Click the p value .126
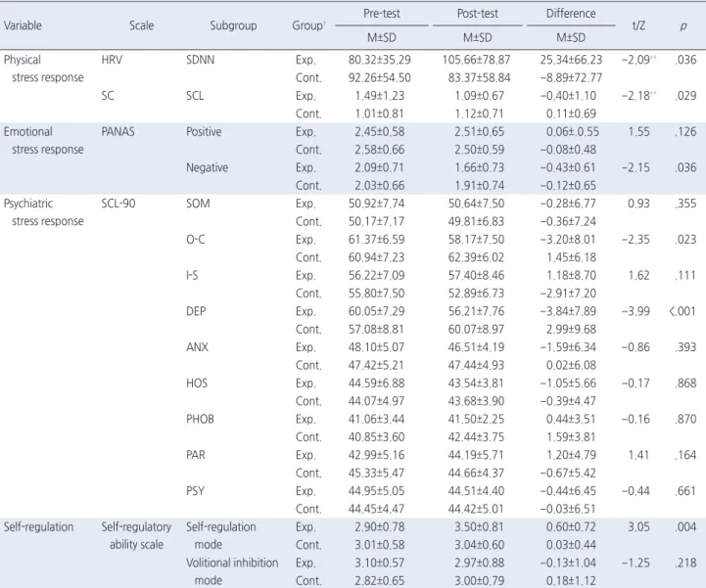The height and width of the screenshot is (588, 706). (685, 132)
